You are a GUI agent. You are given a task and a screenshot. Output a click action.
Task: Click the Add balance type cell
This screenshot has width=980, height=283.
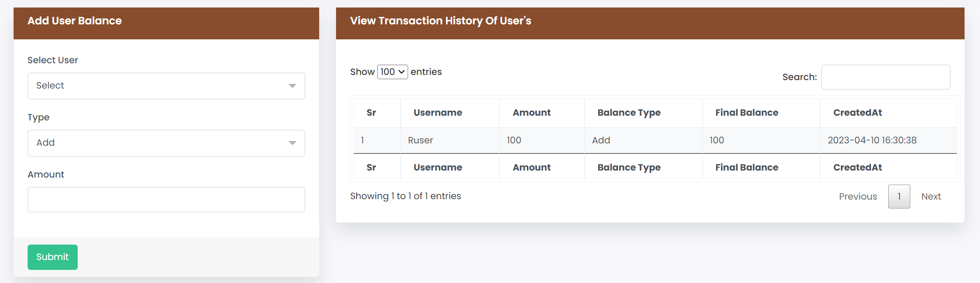tap(601, 140)
